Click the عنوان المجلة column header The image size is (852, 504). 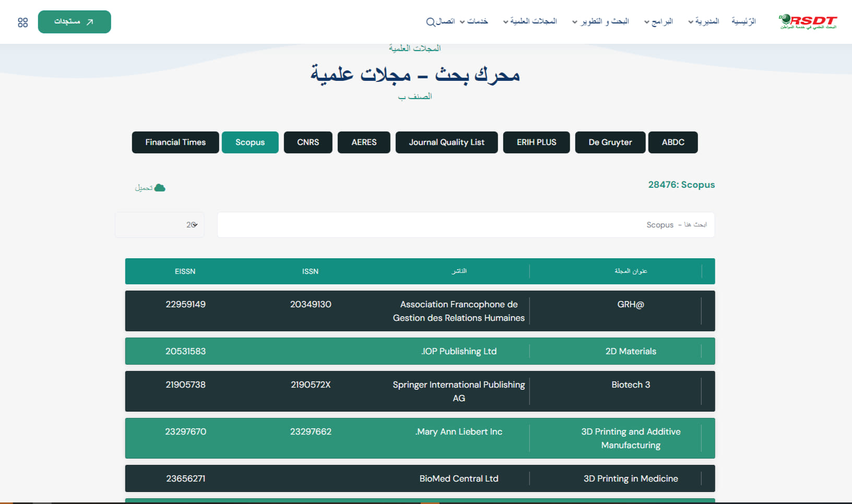tap(631, 271)
